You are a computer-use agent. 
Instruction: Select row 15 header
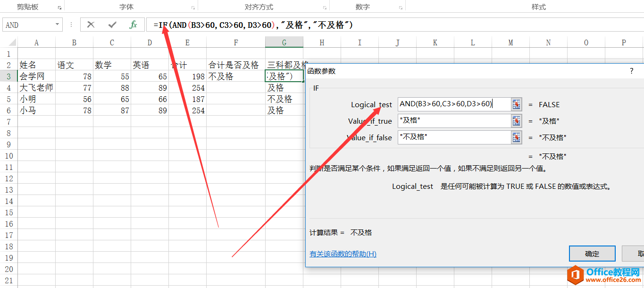tap(8, 212)
